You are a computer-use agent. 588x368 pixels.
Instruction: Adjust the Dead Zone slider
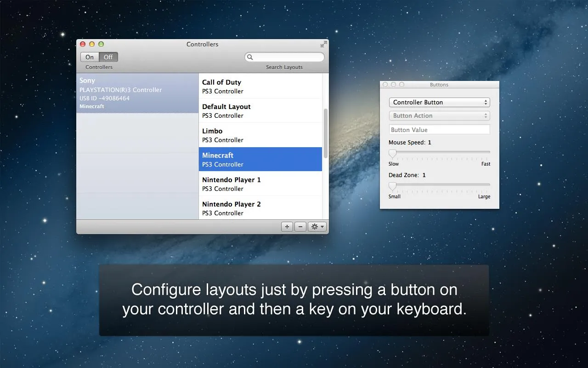click(x=392, y=186)
